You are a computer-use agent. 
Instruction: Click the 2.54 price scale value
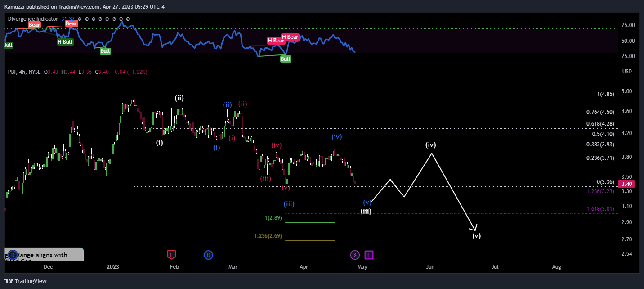click(626, 254)
